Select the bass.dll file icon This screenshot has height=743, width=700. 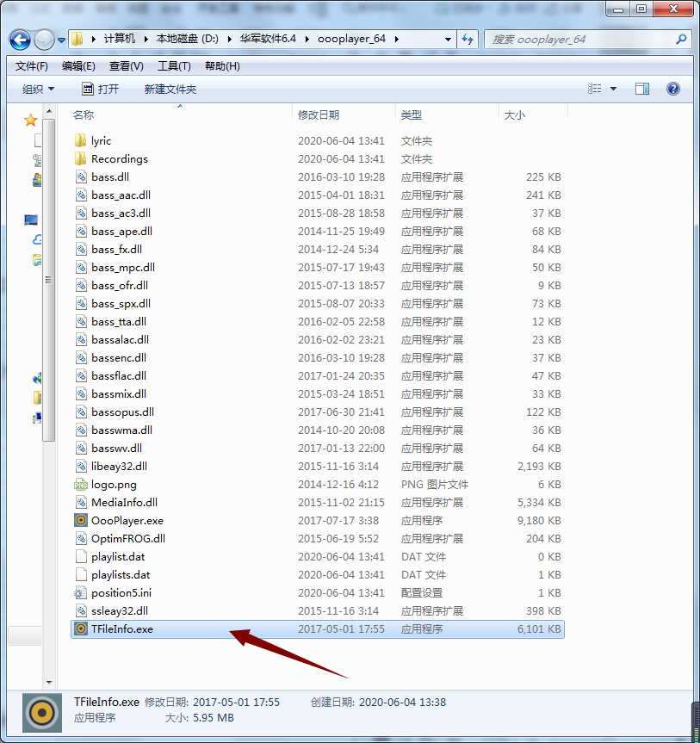(81, 176)
